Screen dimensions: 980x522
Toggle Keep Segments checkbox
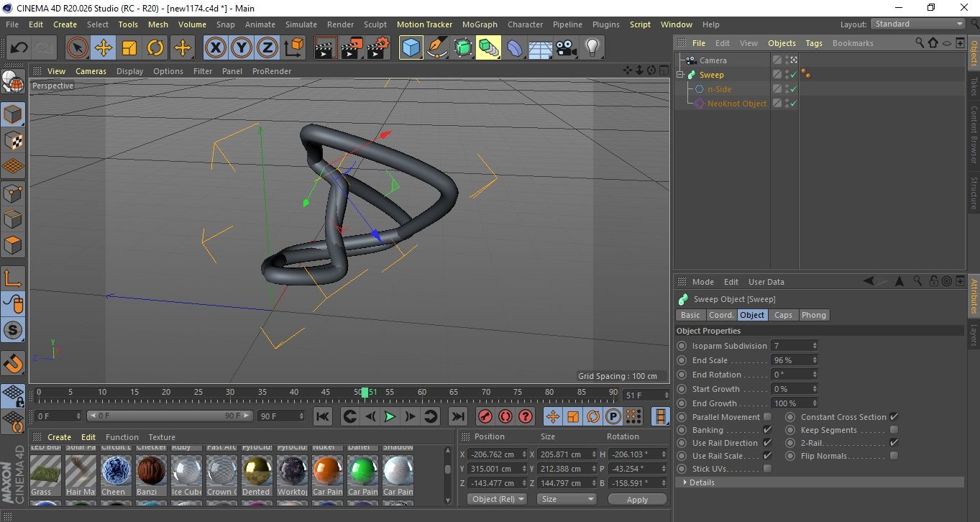coord(894,430)
